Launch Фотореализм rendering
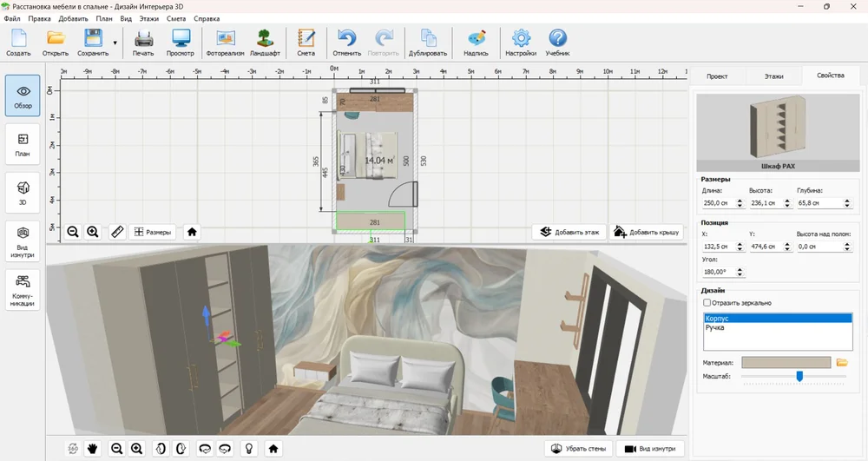This screenshot has width=868, height=461. pos(226,43)
